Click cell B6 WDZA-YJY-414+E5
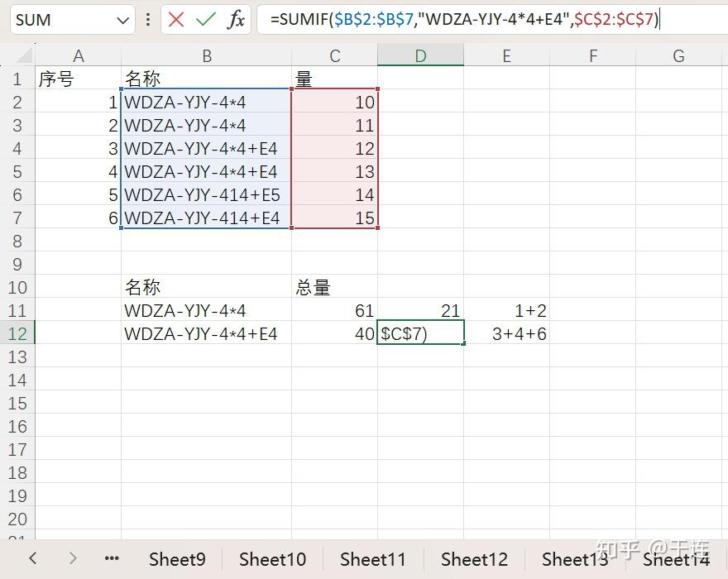The height and width of the screenshot is (579, 728). click(x=206, y=194)
